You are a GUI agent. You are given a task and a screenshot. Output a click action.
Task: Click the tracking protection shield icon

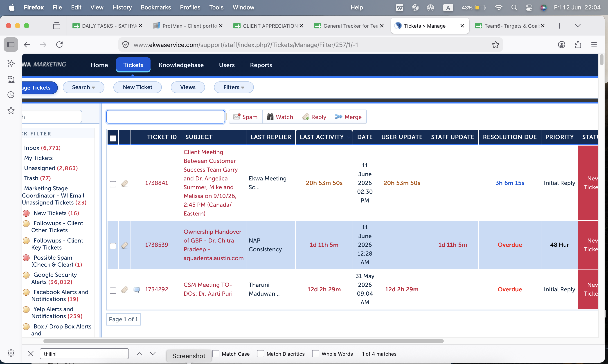(126, 45)
